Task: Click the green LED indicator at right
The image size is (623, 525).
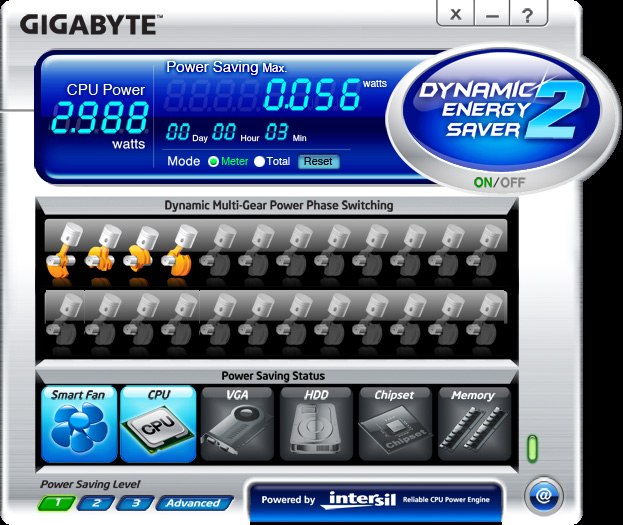Action: tap(532, 449)
